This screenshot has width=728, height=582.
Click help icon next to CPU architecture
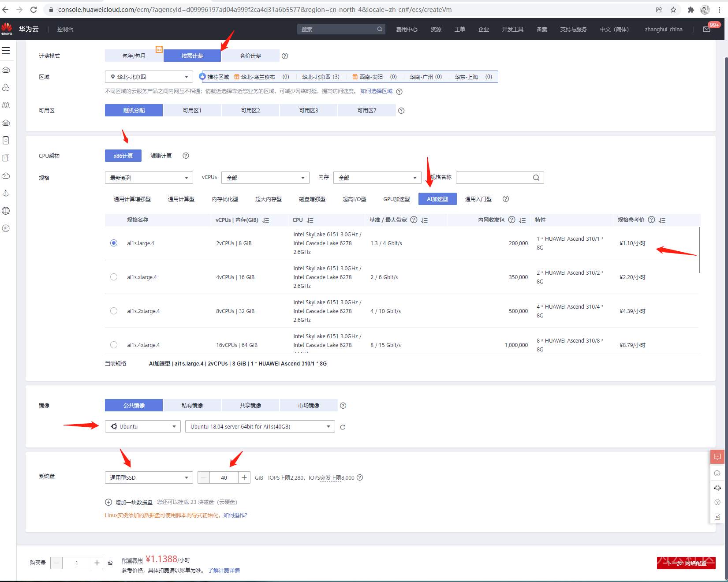[x=186, y=156]
